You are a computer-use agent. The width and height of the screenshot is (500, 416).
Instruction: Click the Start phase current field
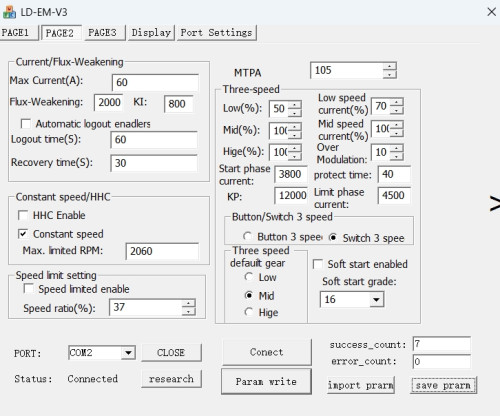click(291, 174)
